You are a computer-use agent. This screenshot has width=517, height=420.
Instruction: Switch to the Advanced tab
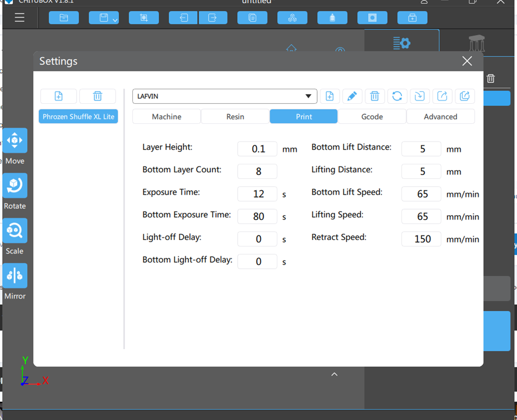[440, 116]
